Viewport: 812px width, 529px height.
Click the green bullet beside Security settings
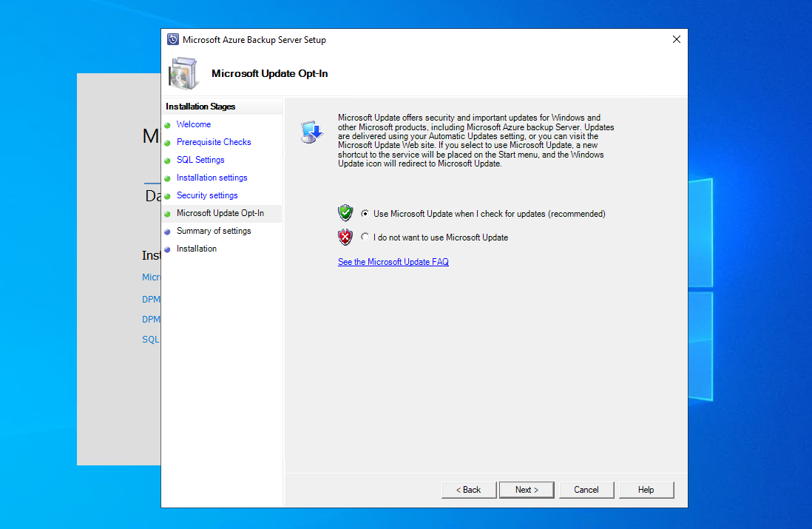tap(167, 196)
